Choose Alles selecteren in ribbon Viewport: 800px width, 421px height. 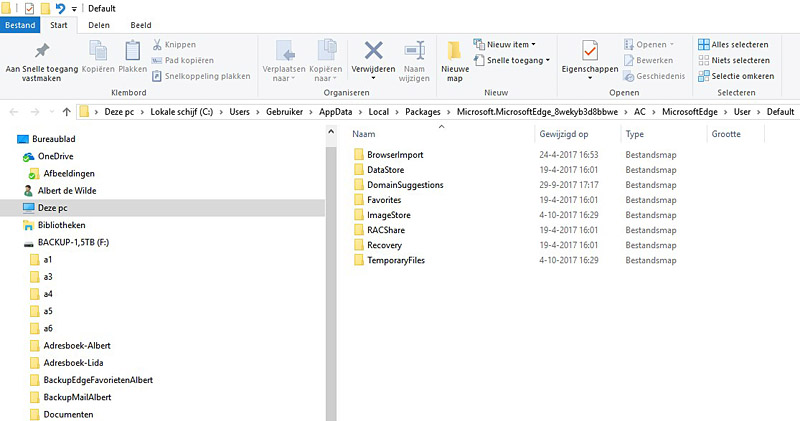click(x=733, y=44)
